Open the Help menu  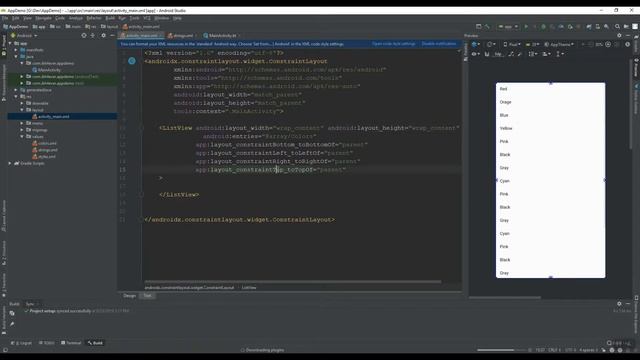tap(177, 18)
